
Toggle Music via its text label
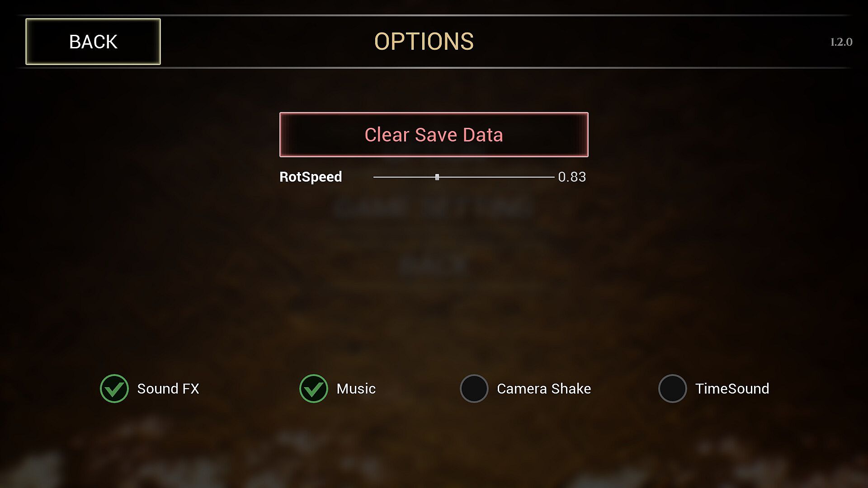click(x=356, y=389)
